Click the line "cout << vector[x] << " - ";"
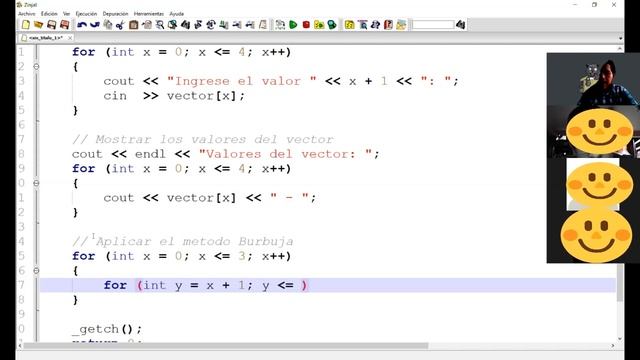The width and height of the screenshot is (640, 360). (210, 198)
